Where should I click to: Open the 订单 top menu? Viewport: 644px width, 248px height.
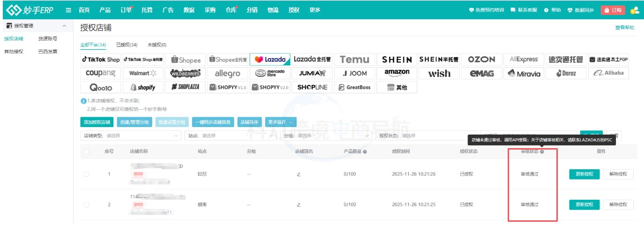coord(126,10)
